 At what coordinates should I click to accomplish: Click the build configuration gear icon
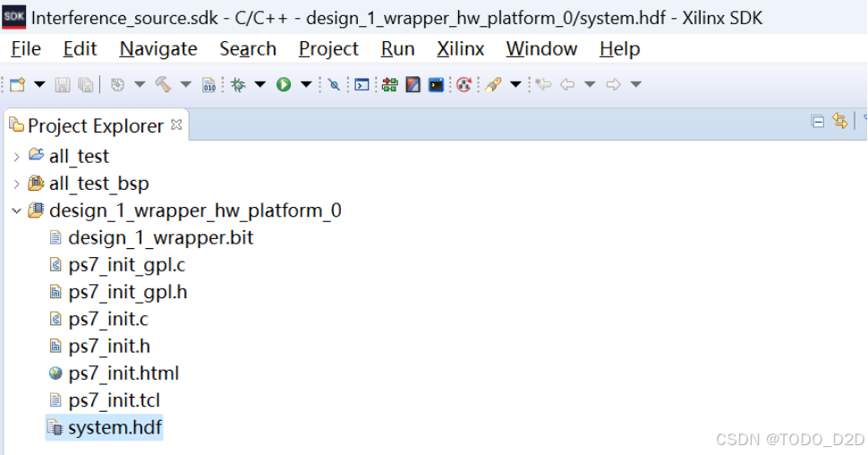(x=117, y=85)
